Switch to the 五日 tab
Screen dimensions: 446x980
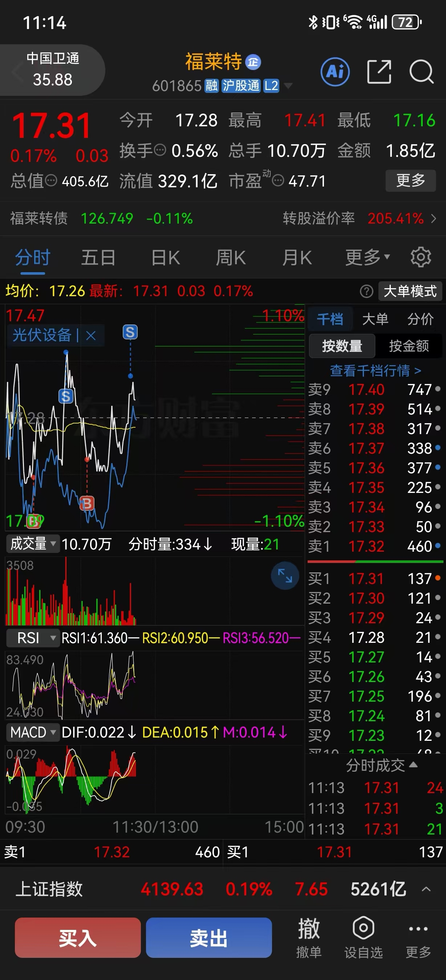pyautogui.click(x=98, y=258)
